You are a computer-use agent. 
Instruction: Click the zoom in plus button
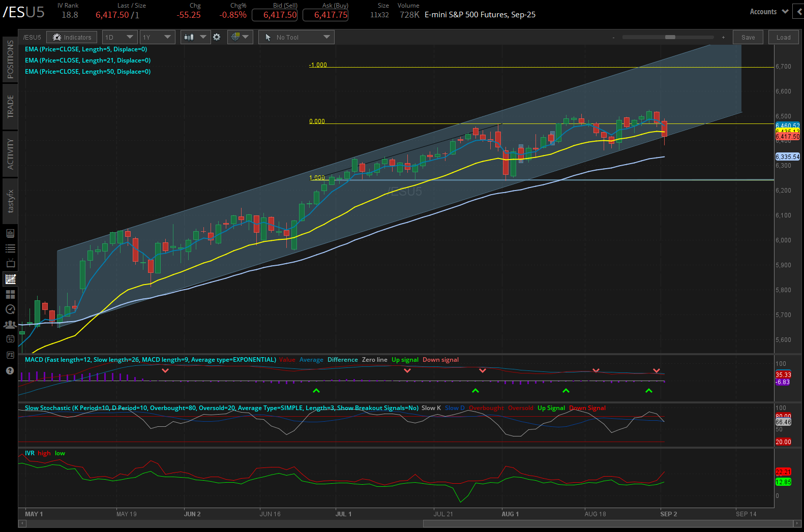click(x=723, y=37)
